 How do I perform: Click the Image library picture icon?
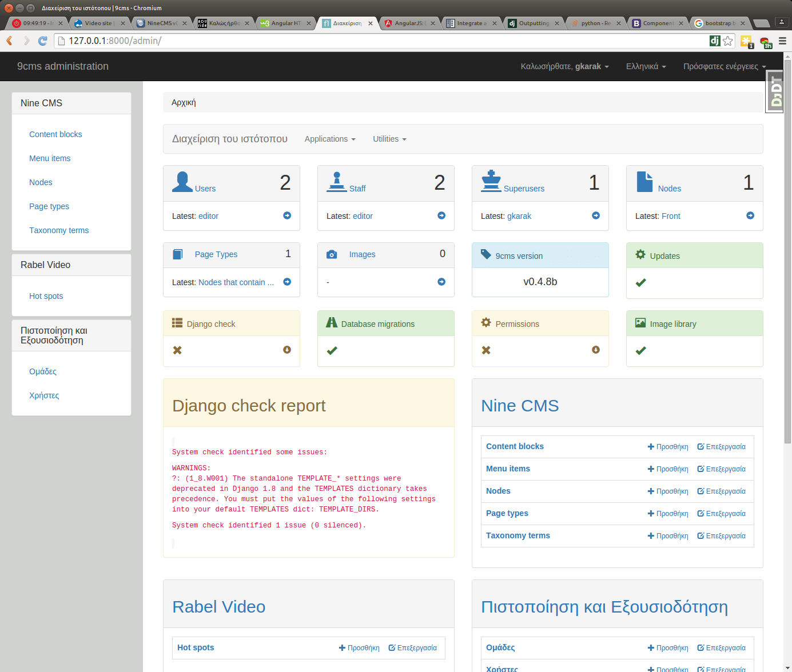[641, 323]
